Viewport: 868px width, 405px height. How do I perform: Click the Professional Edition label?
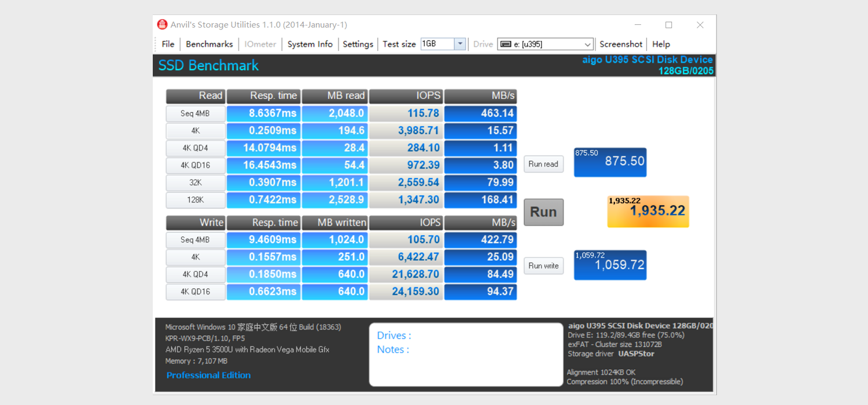coord(208,375)
